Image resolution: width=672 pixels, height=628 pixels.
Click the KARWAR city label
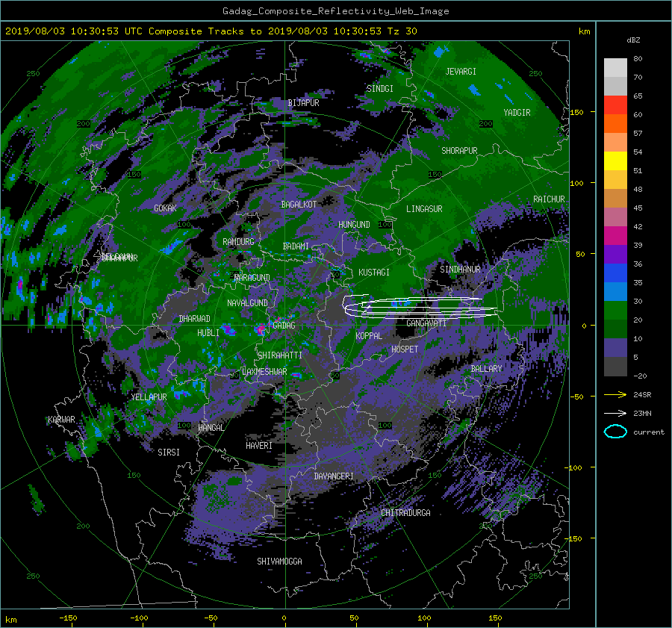click(x=61, y=420)
